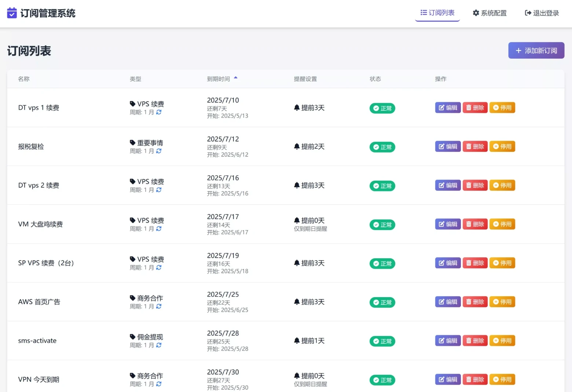
Task: Click the tag icon next to 重要事情
Action: (132, 143)
